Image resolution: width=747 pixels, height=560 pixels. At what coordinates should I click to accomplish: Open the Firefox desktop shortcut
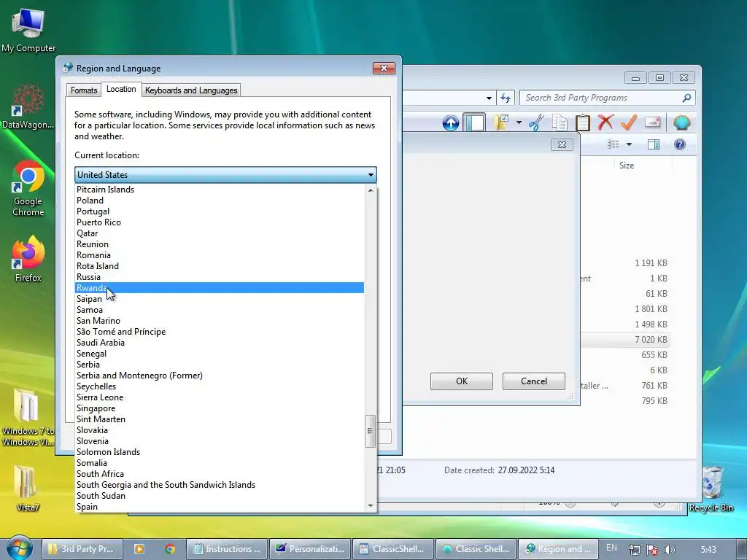(x=28, y=259)
